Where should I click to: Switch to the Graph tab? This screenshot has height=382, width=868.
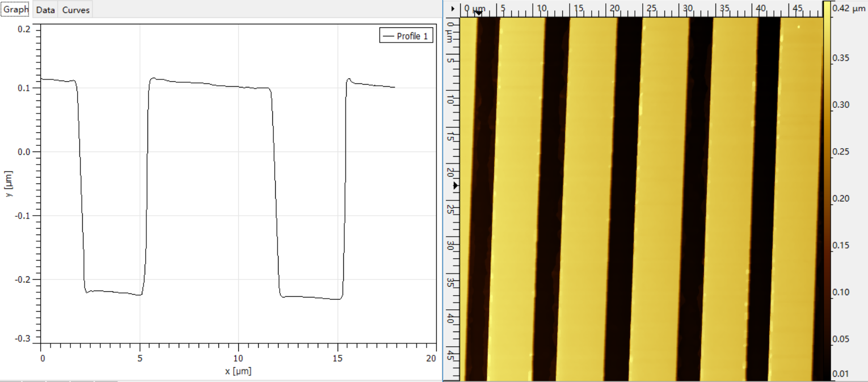click(x=16, y=10)
